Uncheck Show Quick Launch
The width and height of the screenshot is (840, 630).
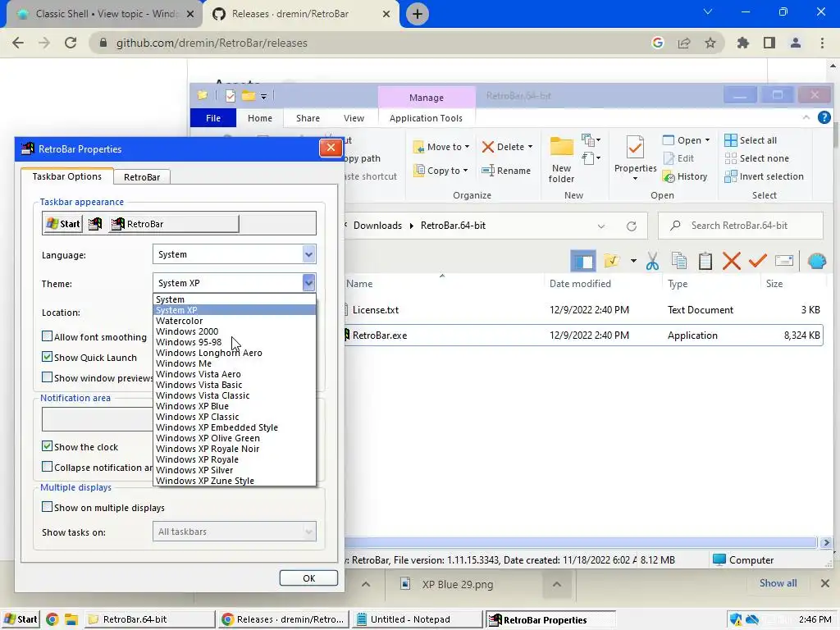coord(47,357)
